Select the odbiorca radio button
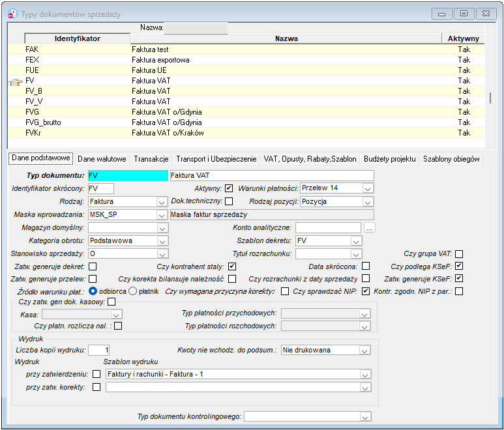This screenshot has width=504, height=430. [x=93, y=291]
